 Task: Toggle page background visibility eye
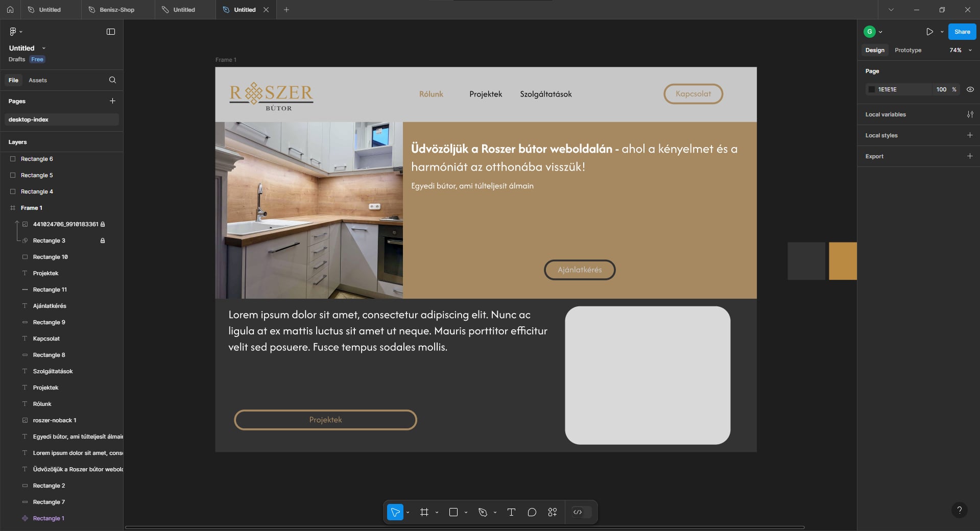coord(970,89)
